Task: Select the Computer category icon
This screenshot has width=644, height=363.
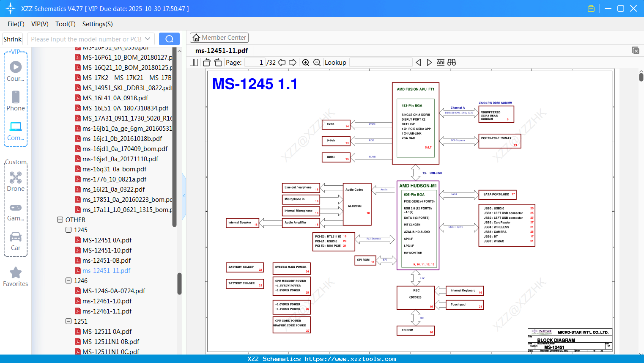Action: point(16,130)
